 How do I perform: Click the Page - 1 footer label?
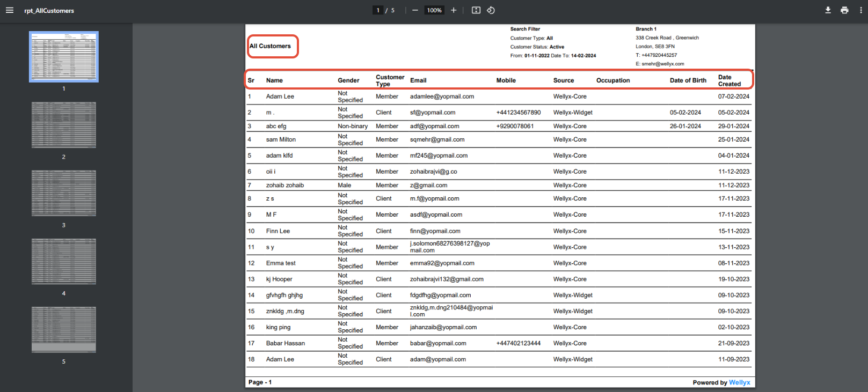[x=260, y=382]
